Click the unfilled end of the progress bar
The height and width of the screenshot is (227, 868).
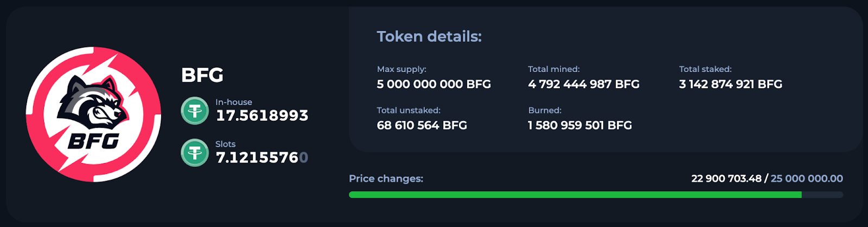[822, 194]
